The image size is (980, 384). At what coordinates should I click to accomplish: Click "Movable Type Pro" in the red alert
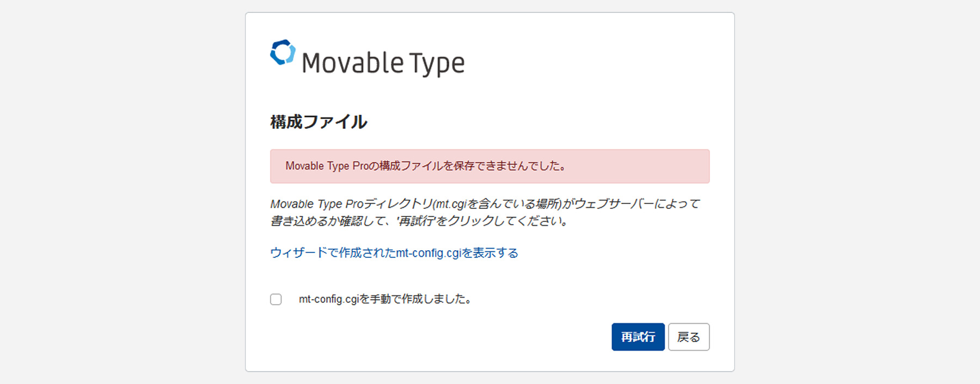click(x=327, y=166)
